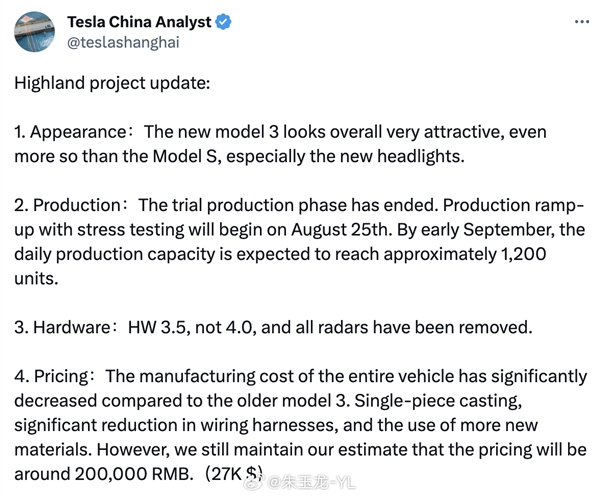This screenshot has width=600, height=496.
Task: Click the Tesla China Analyst profile avatar
Action: [35, 31]
